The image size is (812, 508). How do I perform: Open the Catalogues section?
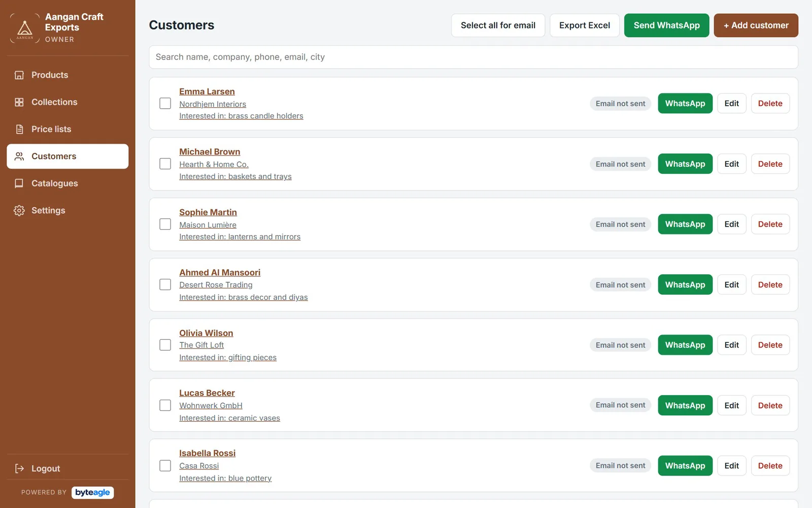pyautogui.click(x=67, y=183)
